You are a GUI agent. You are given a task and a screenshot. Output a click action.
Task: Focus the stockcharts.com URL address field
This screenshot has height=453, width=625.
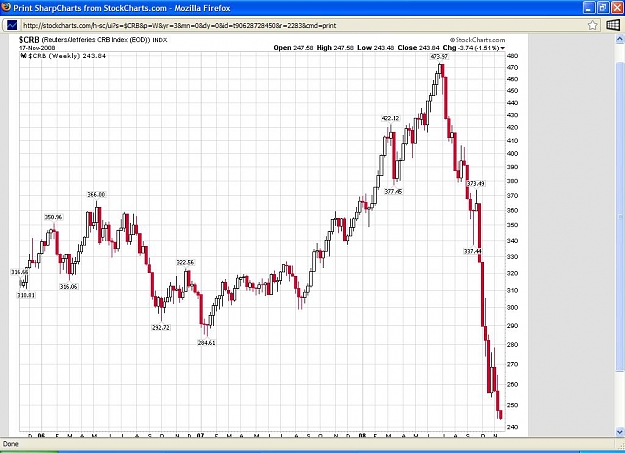coord(299,25)
